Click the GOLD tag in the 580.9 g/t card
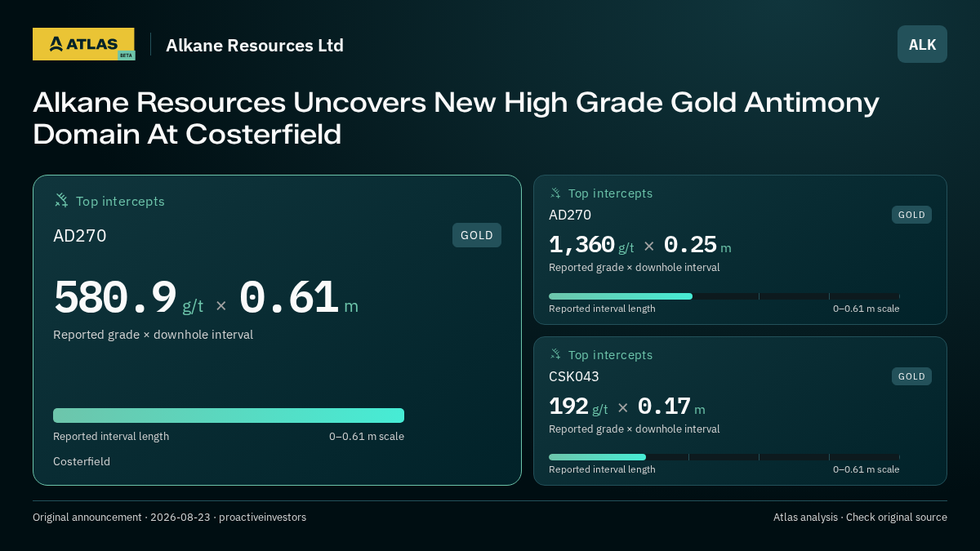Viewport: 980px width, 551px height. click(477, 235)
